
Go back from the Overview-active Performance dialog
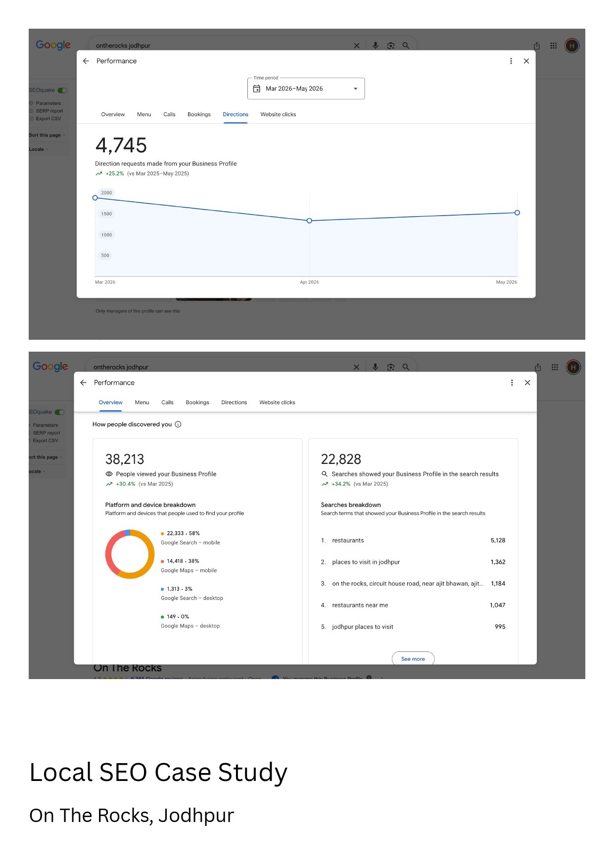coord(84,382)
